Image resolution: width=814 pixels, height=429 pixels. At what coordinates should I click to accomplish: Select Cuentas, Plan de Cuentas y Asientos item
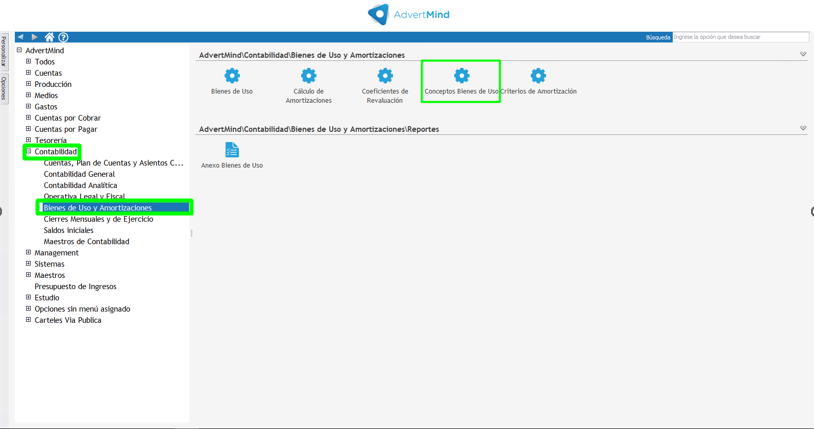(x=113, y=163)
